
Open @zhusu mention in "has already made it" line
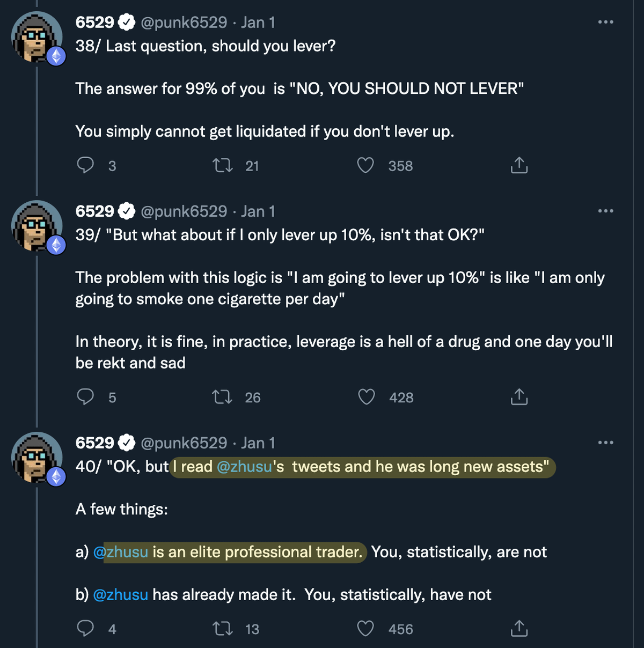121,594
